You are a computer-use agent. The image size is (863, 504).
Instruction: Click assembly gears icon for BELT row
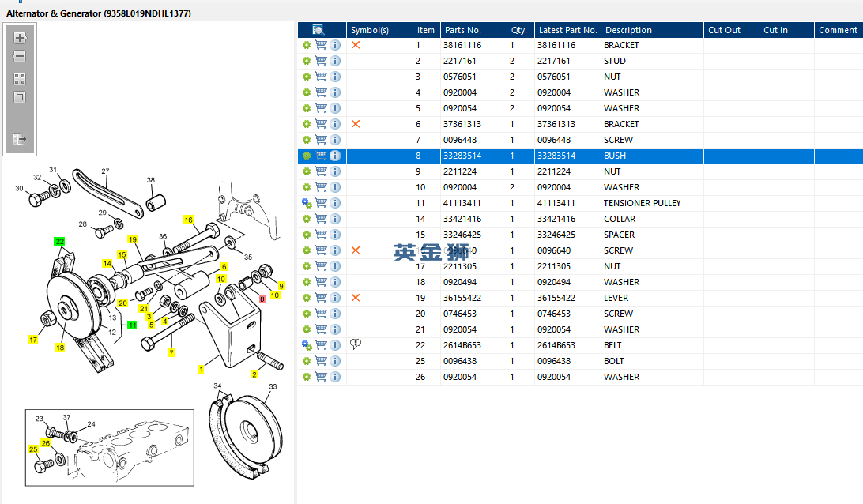tap(307, 345)
